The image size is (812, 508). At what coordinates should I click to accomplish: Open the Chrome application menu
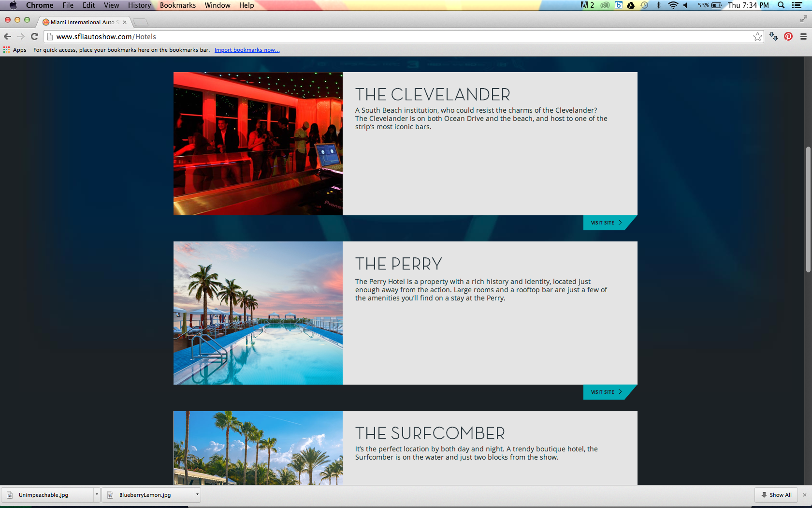tap(40, 5)
